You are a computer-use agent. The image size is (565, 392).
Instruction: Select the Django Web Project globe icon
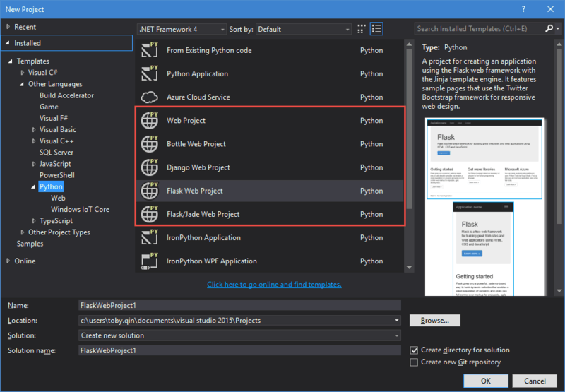(150, 167)
